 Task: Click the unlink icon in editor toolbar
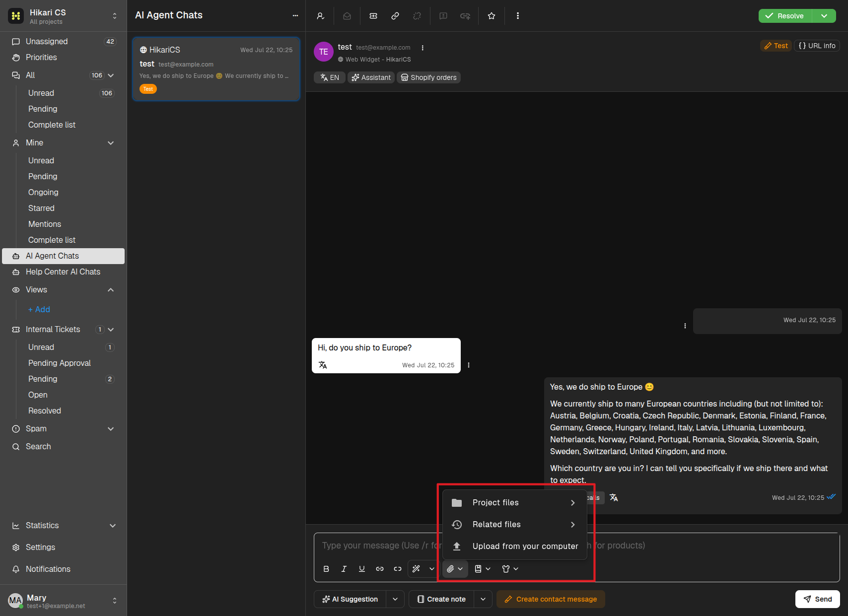click(398, 569)
